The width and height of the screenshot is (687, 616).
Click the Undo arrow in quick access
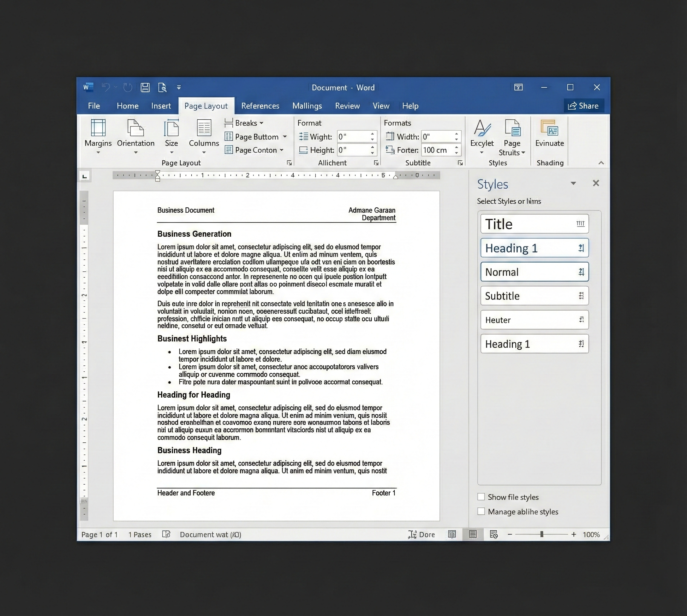(x=106, y=88)
